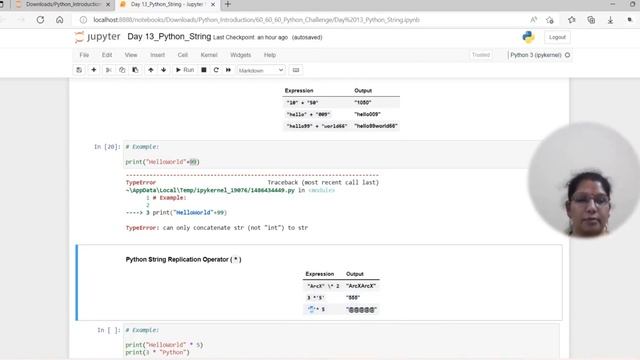The height and width of the screenshot is (360, 640).
Task: Open the Widgets menu
Action: 240,55
